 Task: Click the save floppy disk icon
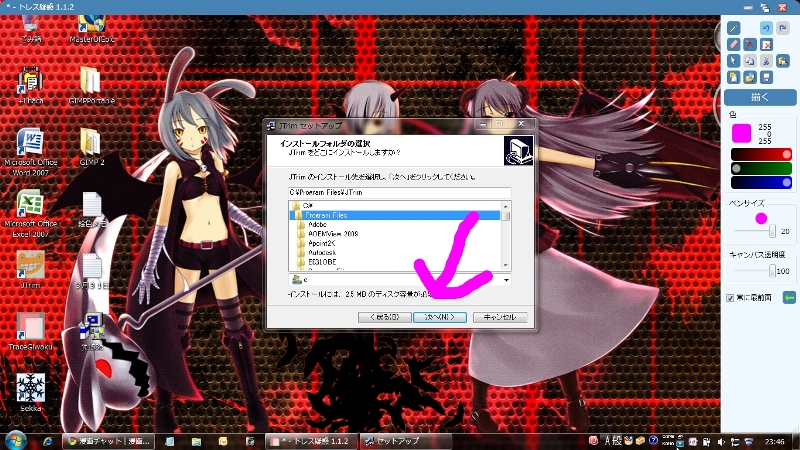(766, 77)
